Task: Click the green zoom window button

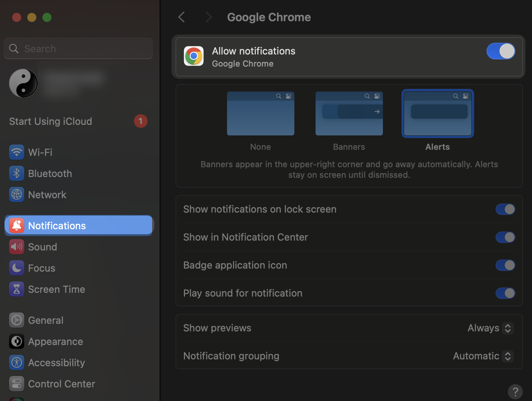Action: [x=47, y=17]
